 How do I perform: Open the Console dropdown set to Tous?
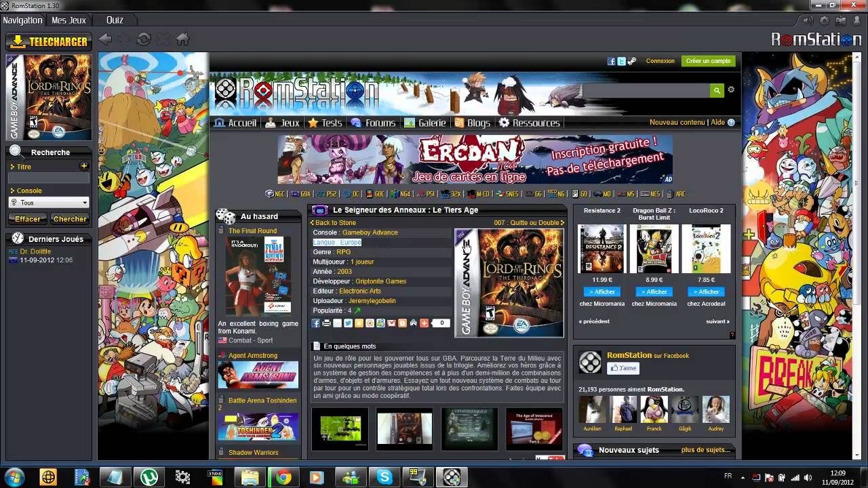point(49,203)
